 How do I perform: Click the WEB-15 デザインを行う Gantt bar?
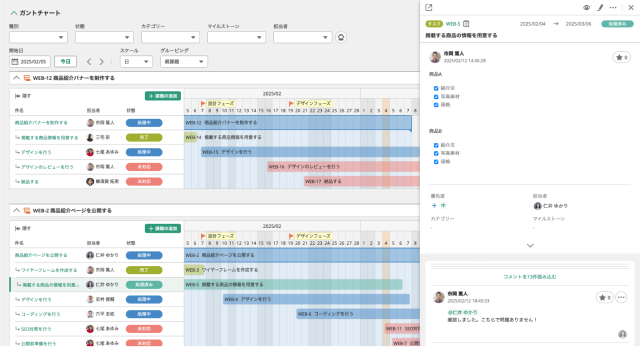[310, 152]
